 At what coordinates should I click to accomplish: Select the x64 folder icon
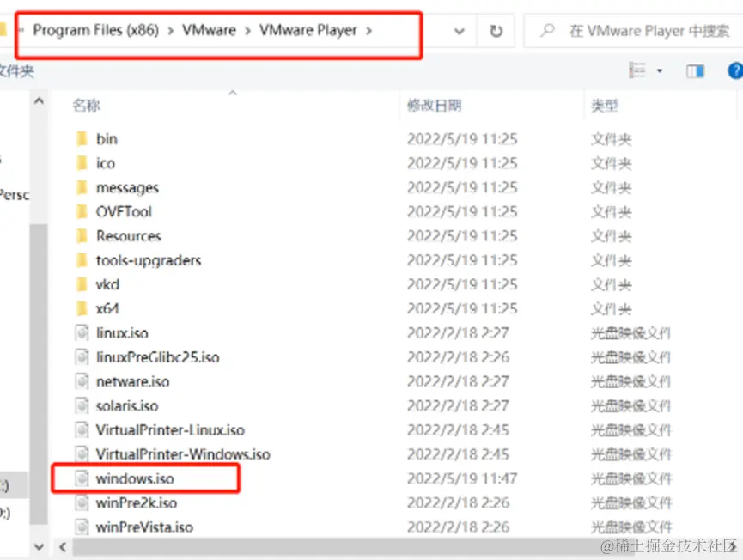(x=82, y=308)
